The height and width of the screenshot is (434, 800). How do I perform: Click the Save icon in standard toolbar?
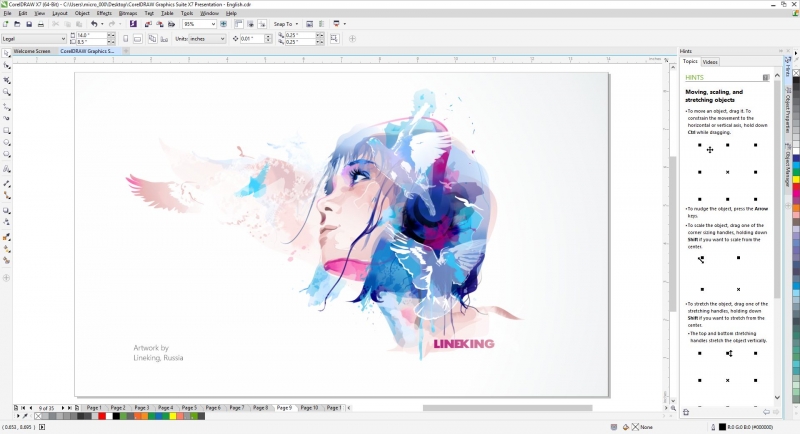(29, 23)
